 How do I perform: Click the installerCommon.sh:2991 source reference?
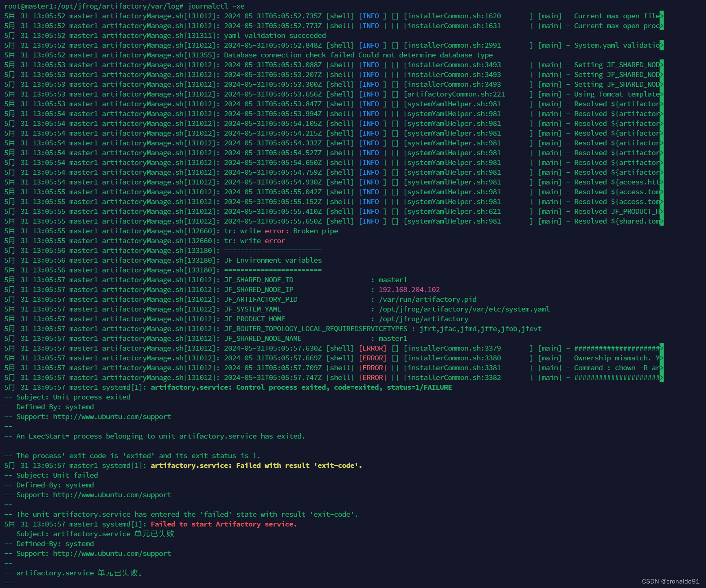(x=454, y=45)
